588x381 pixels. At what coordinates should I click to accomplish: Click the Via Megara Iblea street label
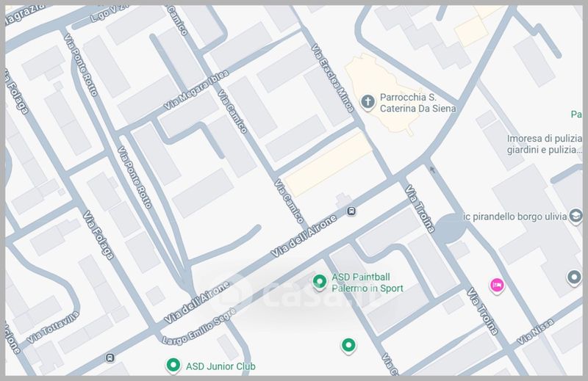pyautogui.click(x=196, y=91)
